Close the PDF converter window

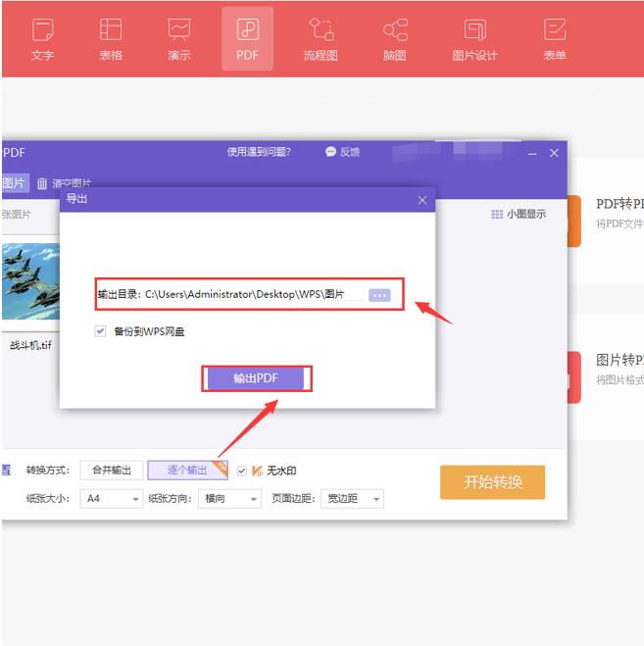click(x=554, y=153)
